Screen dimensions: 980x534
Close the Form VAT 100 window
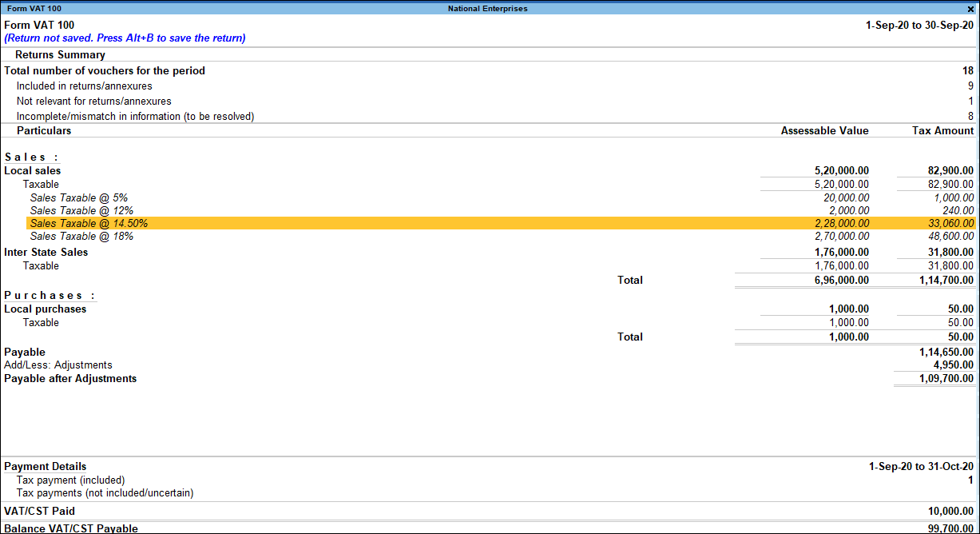971,8
